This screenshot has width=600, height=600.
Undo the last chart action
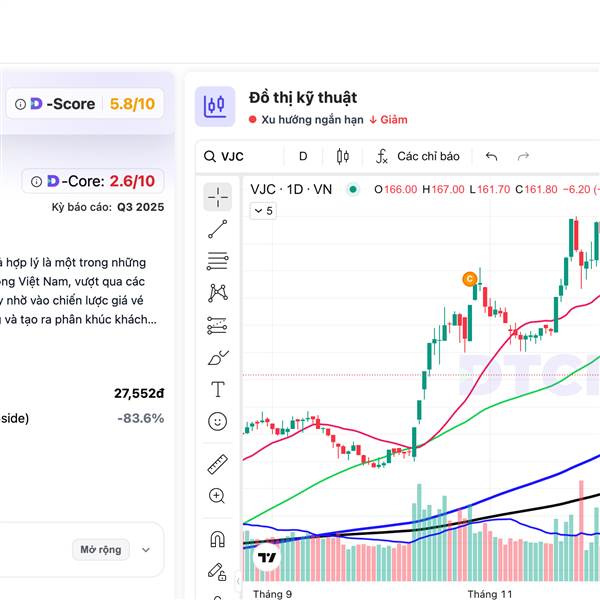click(x=491, y=156)
